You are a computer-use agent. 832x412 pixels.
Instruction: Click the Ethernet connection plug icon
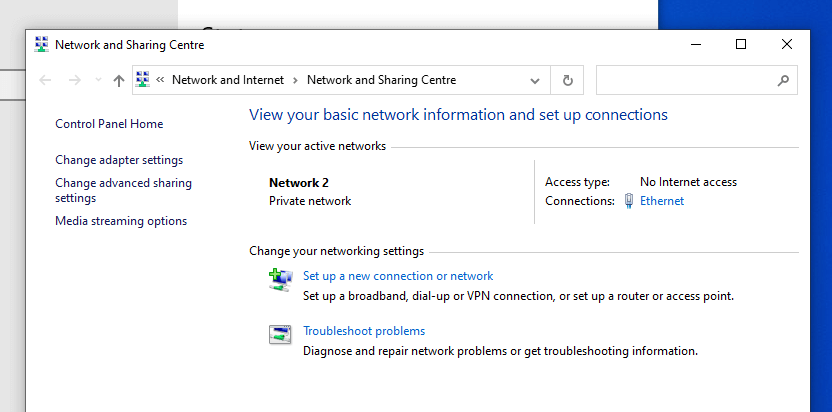629,201
